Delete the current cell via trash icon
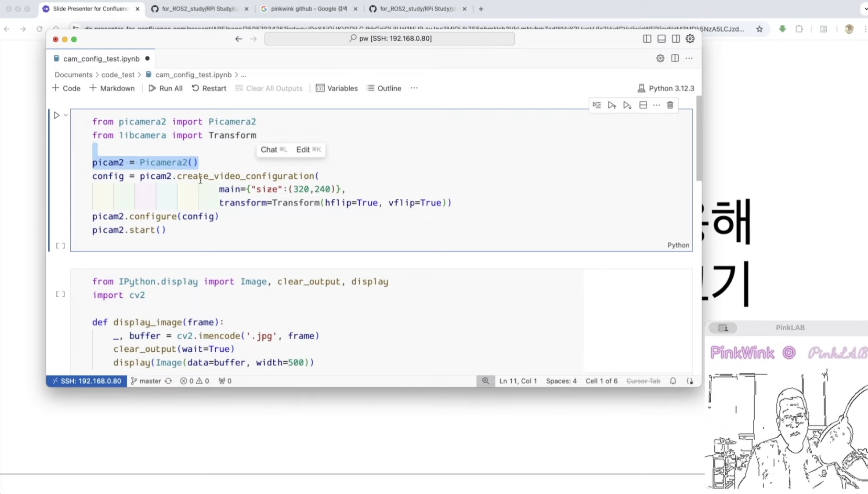Image resolution: width=868 pixels, height=494 pixels. (x=670, y=105)
